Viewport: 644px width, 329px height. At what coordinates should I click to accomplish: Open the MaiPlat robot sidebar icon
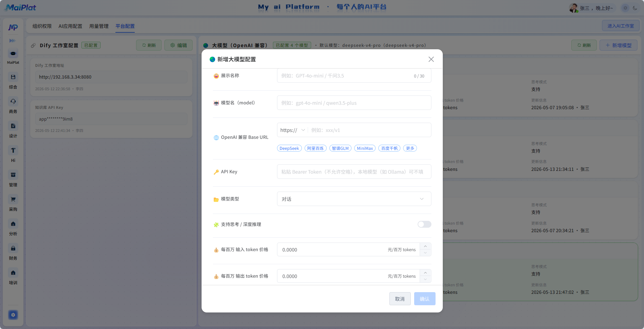[x=13, y=54]
